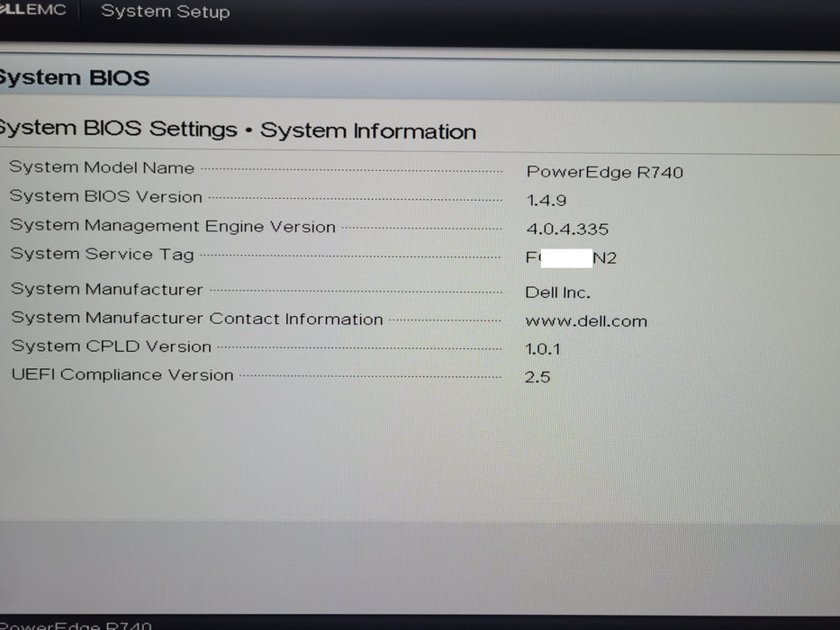
Task: Select the System Model Name label
Action: [102, 167]
